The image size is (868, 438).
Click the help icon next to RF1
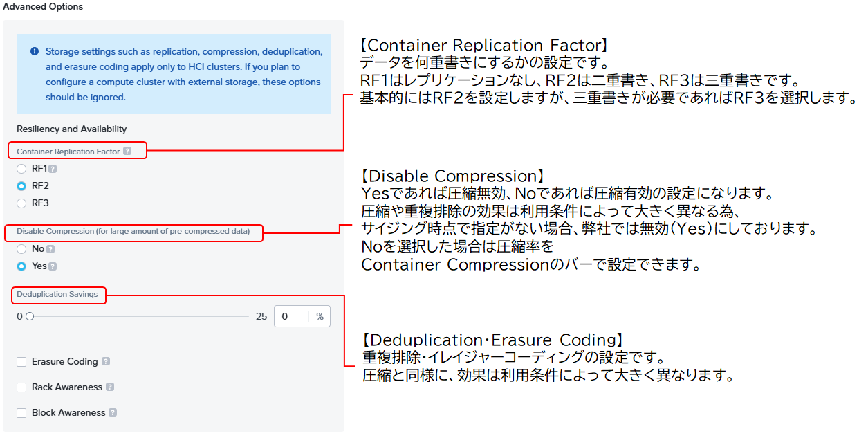pyautogui.click(x=53, y=169)
